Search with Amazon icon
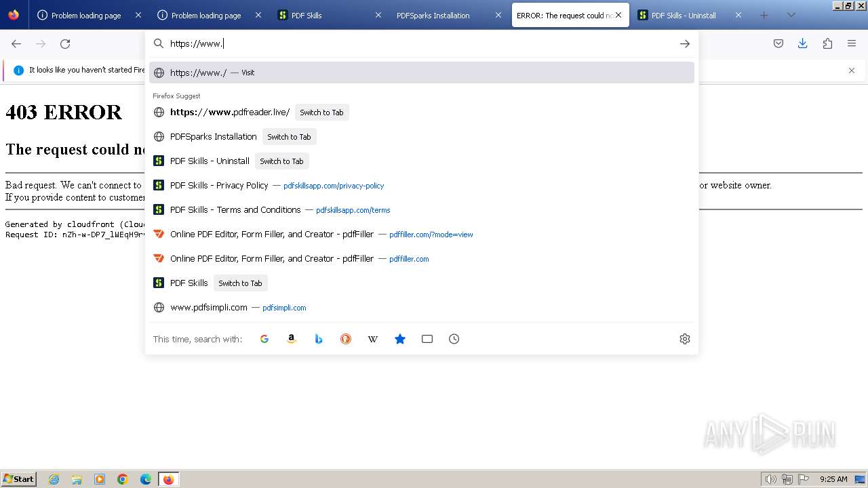The height and width of the screenshot is (488, 868). [292, 339]
